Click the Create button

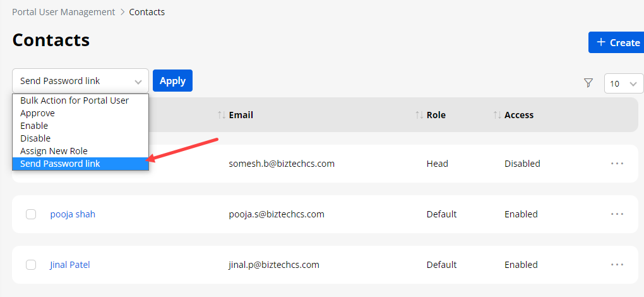617,42
